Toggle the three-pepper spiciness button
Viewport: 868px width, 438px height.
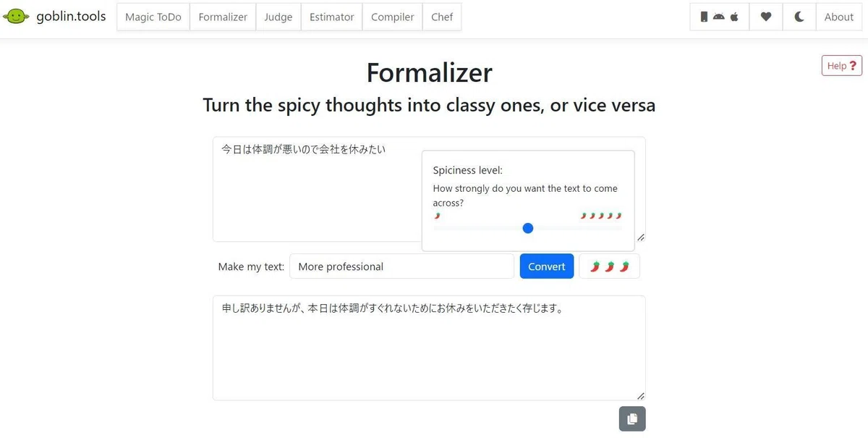[x=610, y=266]
